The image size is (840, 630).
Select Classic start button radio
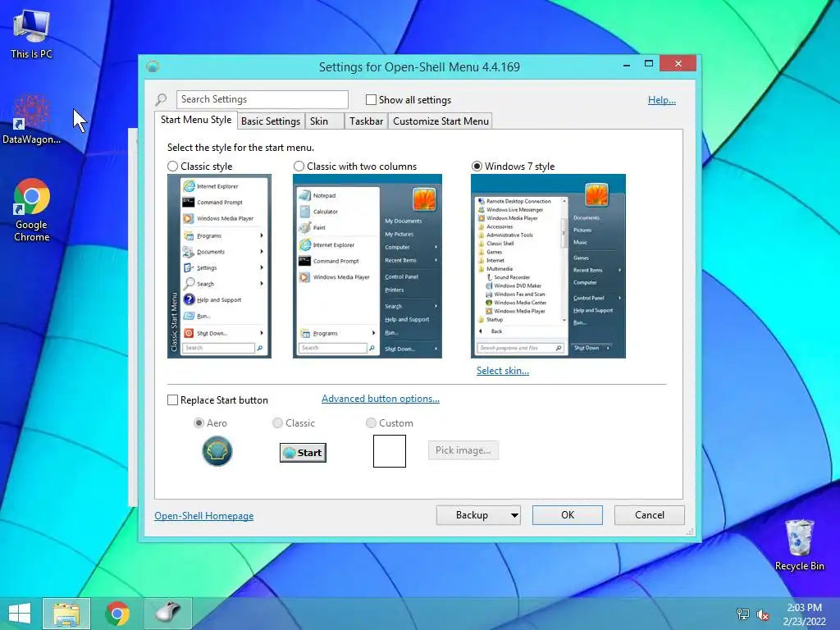(x=277, y=423)
